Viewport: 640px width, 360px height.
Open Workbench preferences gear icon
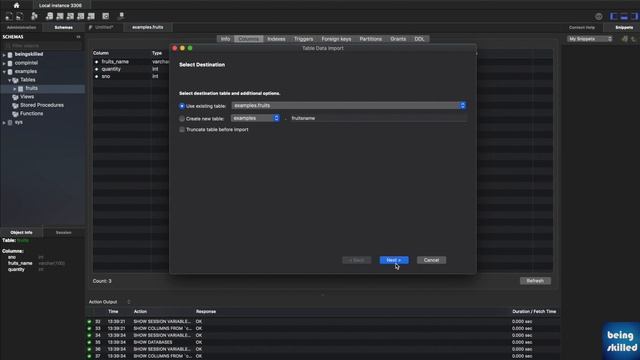coord(598,16)
